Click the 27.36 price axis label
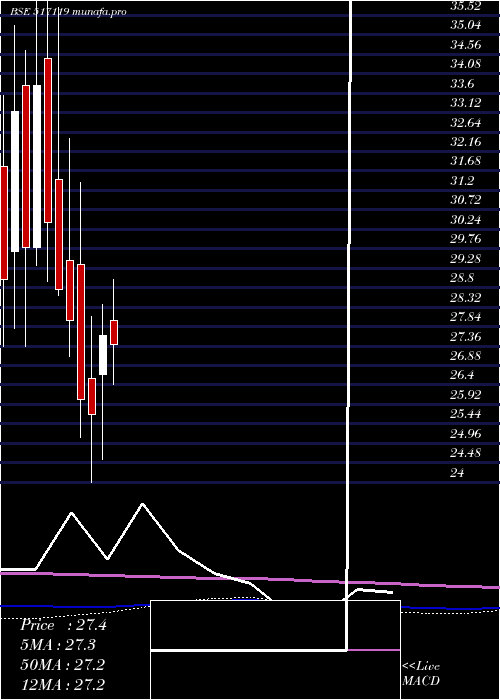The image size is (500, 700). pos(465,337)
